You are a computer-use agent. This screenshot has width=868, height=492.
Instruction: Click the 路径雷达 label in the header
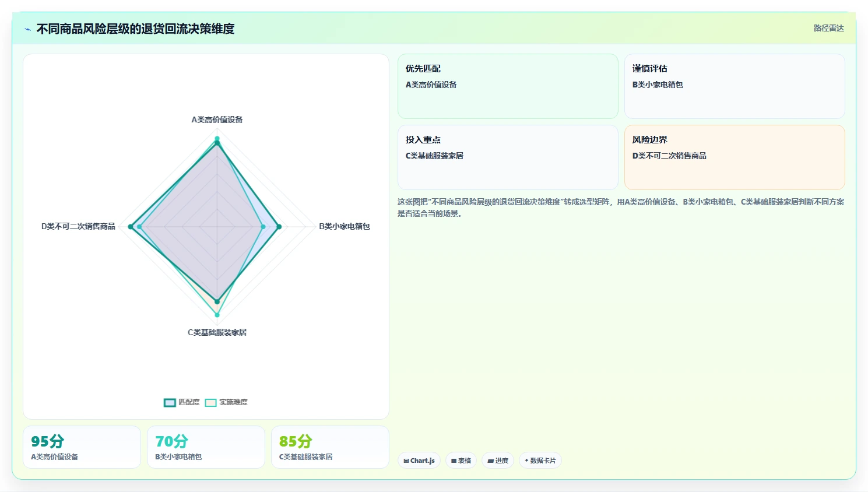[x=828, y=28]
